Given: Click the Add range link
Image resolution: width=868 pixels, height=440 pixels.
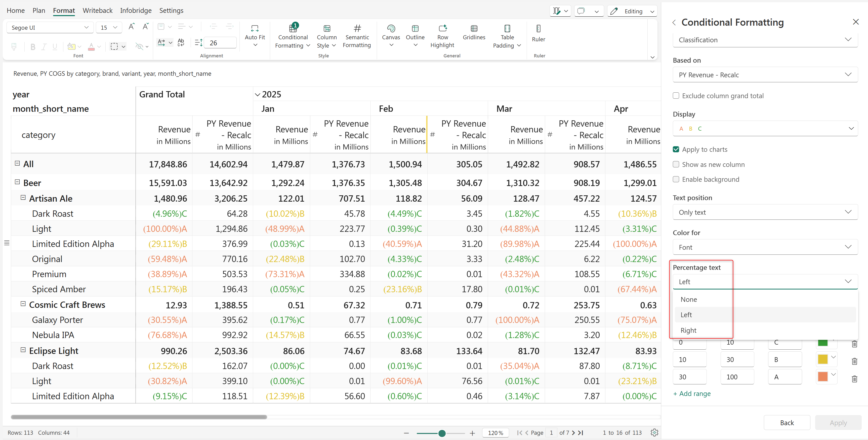Looking at the screenshot, I should (692, 393).
